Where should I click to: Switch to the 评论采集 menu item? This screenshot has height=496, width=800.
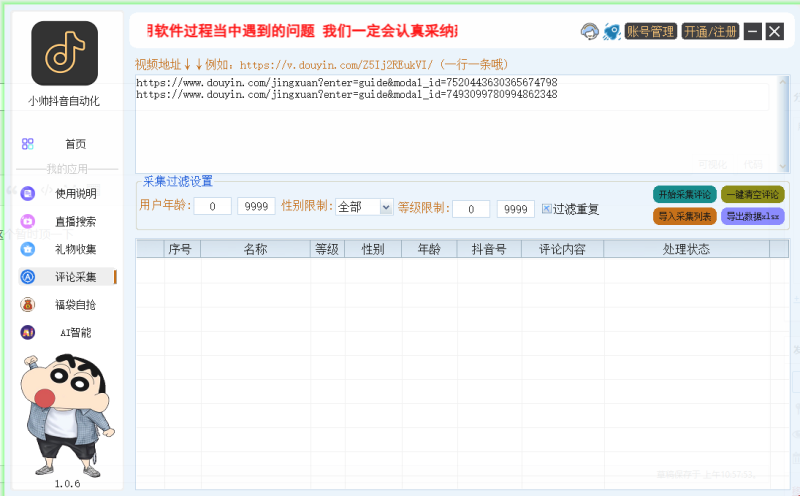[75, 277]
